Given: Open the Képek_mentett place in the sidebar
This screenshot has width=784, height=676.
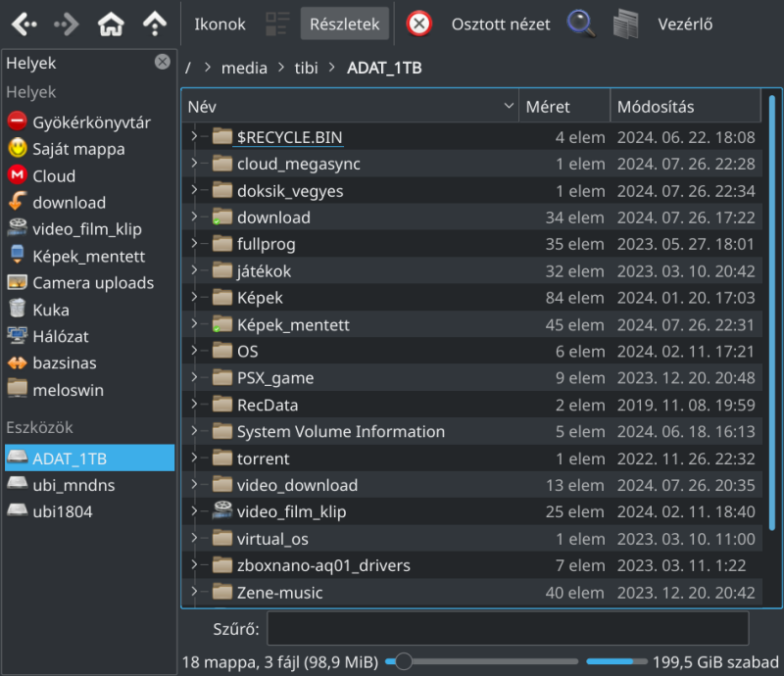Looking at the screenshot, I should click(90, 256).
